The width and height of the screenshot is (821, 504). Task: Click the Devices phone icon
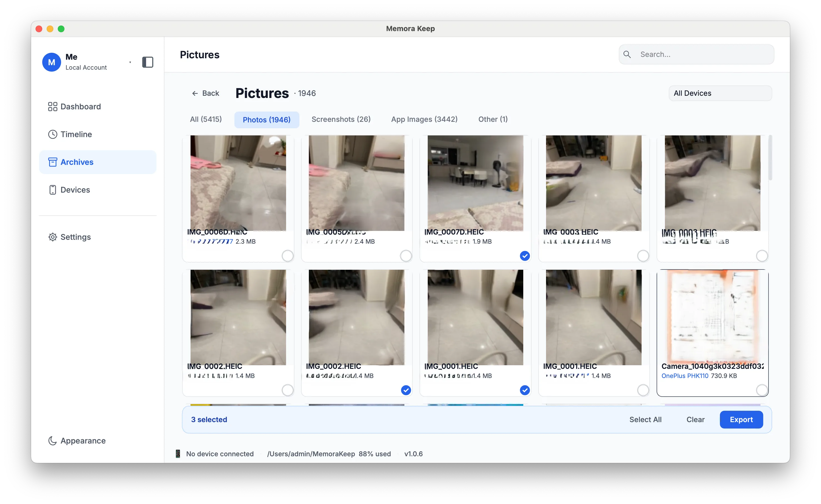(52, 190)
